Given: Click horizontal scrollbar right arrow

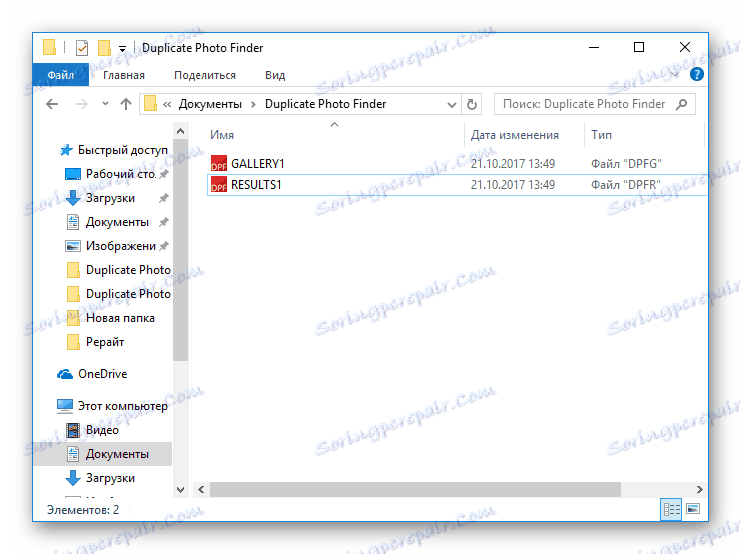Looking at the screenshot, I should [699, 489].
